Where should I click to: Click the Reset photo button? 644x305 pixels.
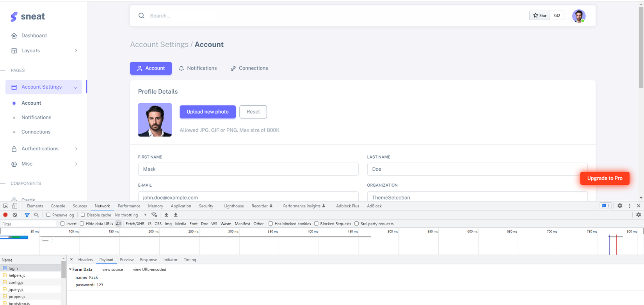click(253, 112)
